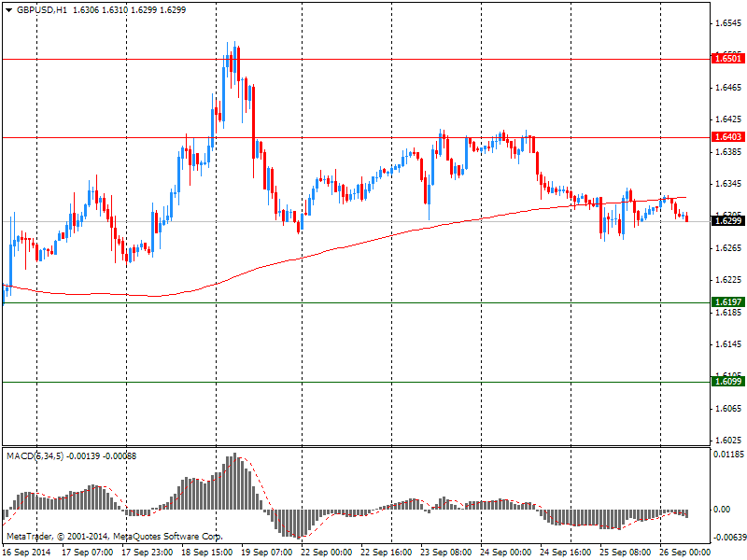Viewport: 747px width, 560px height.
Task: Select the 24 Sep 16:00 time label
Action: pyautogui.click(x=566, y=553)
